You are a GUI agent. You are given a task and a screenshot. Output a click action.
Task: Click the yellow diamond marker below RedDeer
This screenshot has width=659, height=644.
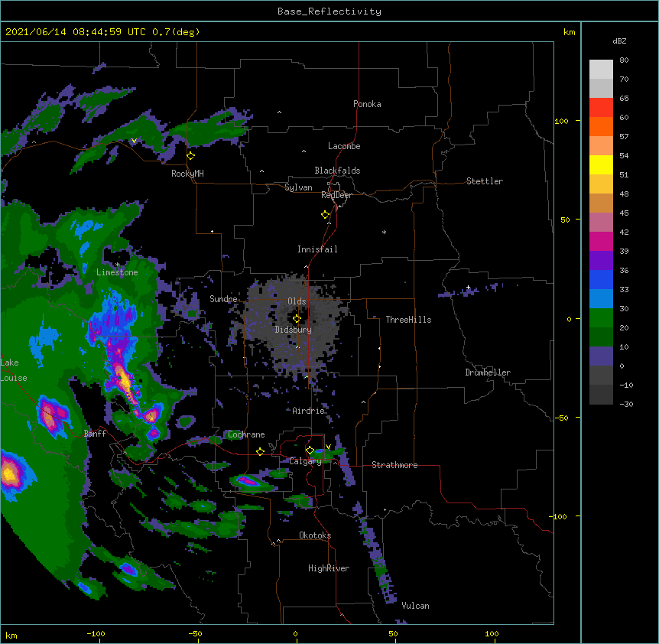(326, 215)
